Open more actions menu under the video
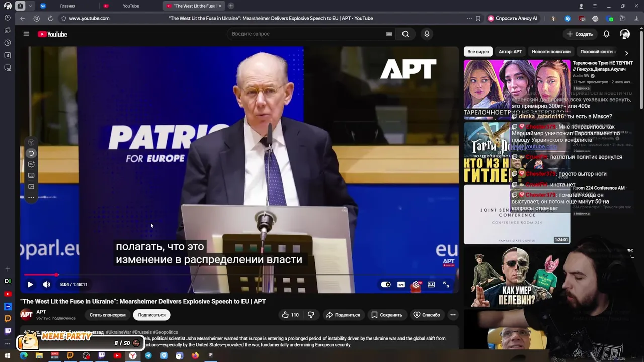The image size is (644, 362). [x=453, y=315]
